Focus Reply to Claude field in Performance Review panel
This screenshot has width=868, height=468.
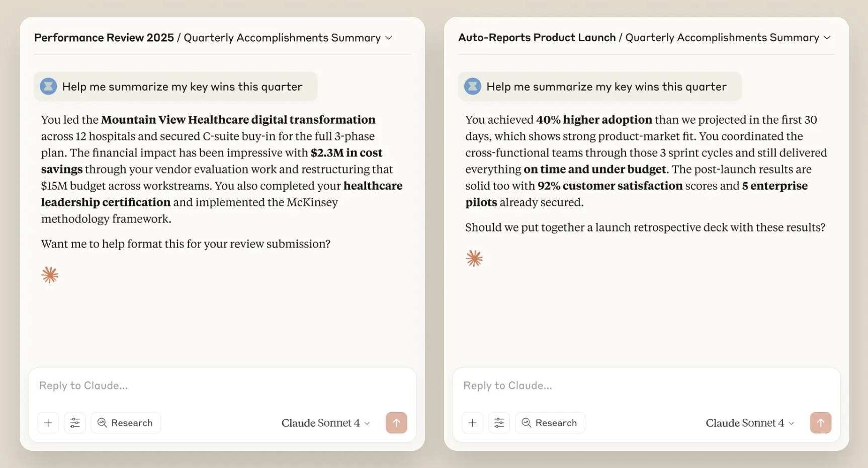(x=222, y=386)
